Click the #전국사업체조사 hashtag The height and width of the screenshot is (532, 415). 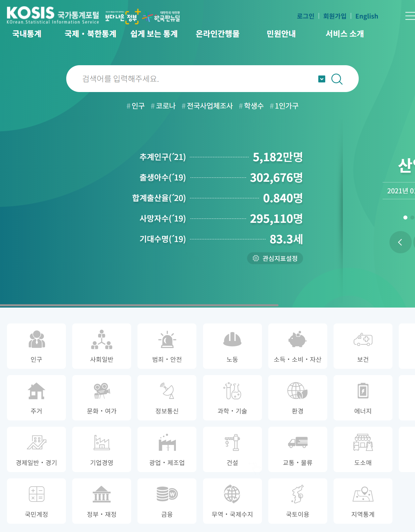click(x=207, y=106)
